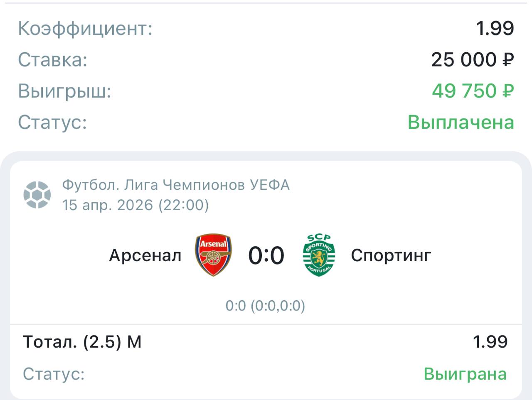Screen dimensions: 532x400
Task: Tap the Arsenal club crest
Action: (213, 255)
